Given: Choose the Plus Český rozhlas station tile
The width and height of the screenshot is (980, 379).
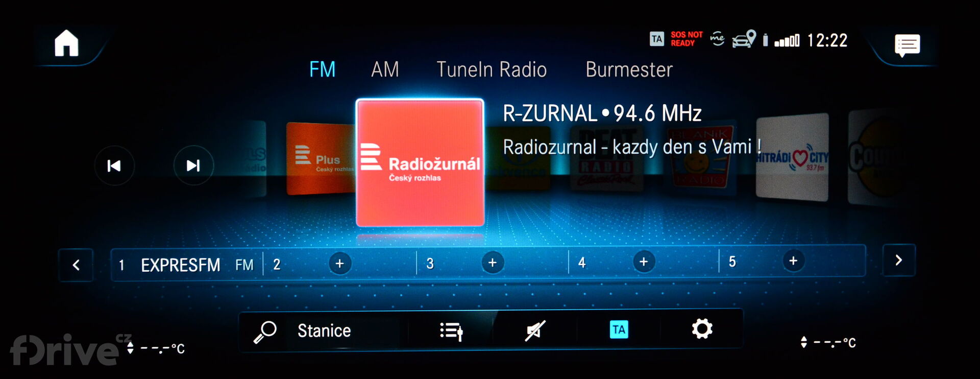Looking at the screenshot, I should pos(319,158).
